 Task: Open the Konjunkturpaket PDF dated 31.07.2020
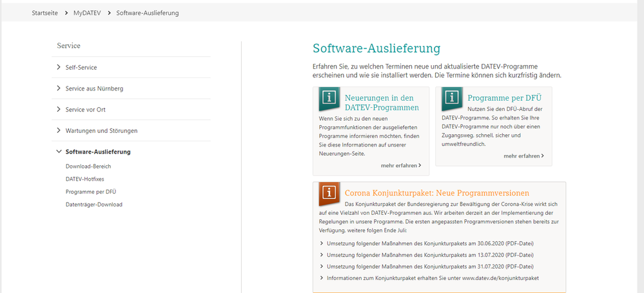430,267
